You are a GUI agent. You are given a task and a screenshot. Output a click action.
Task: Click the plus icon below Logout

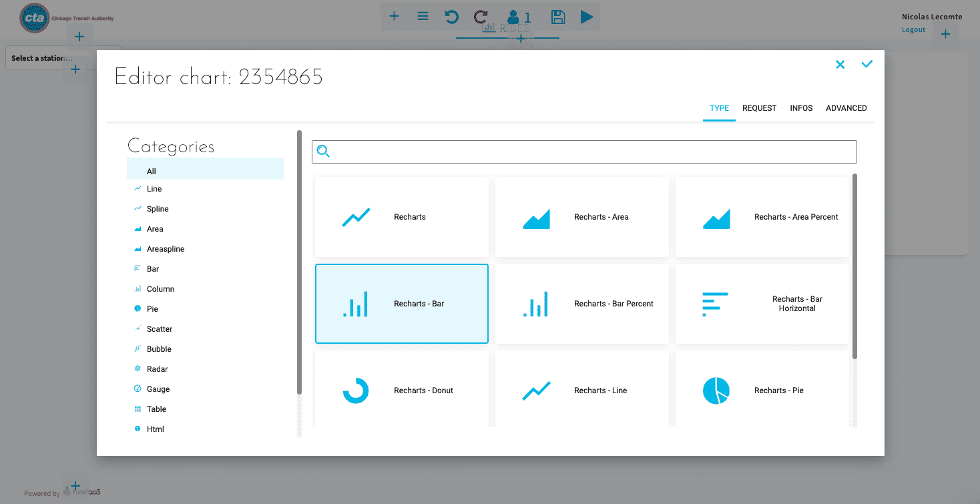tap(945, 34)
